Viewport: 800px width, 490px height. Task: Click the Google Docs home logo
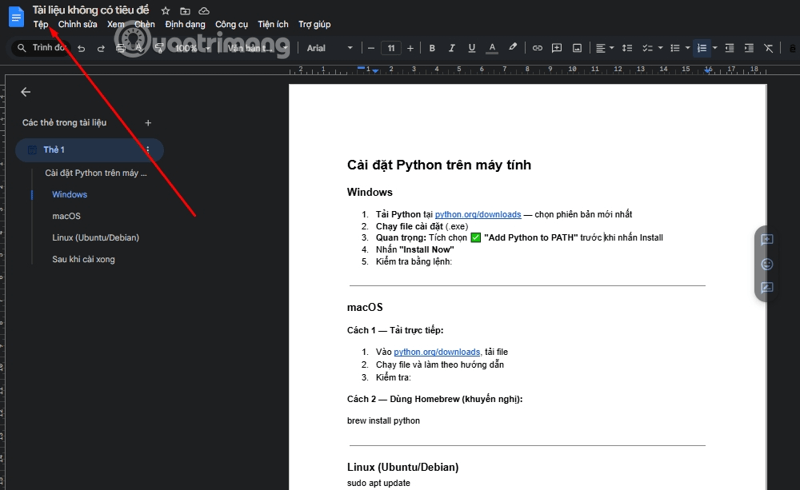pyautogui.click(x=16, y=16)
